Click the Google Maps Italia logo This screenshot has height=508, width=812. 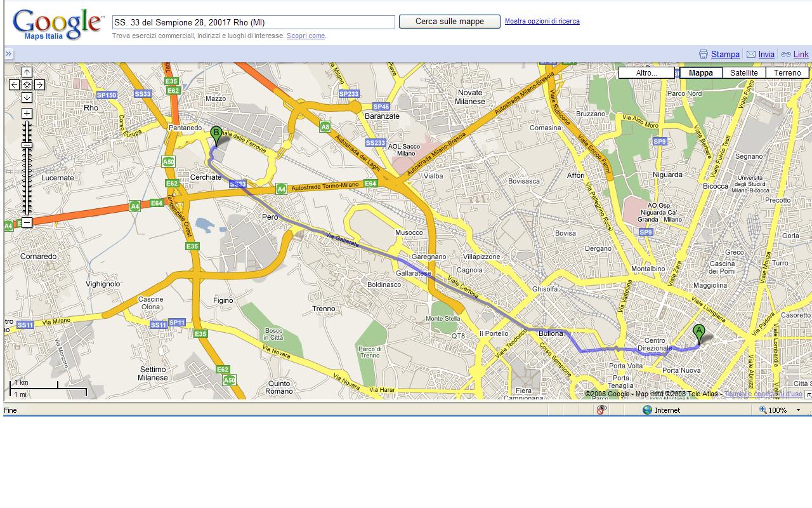point(57,24)
